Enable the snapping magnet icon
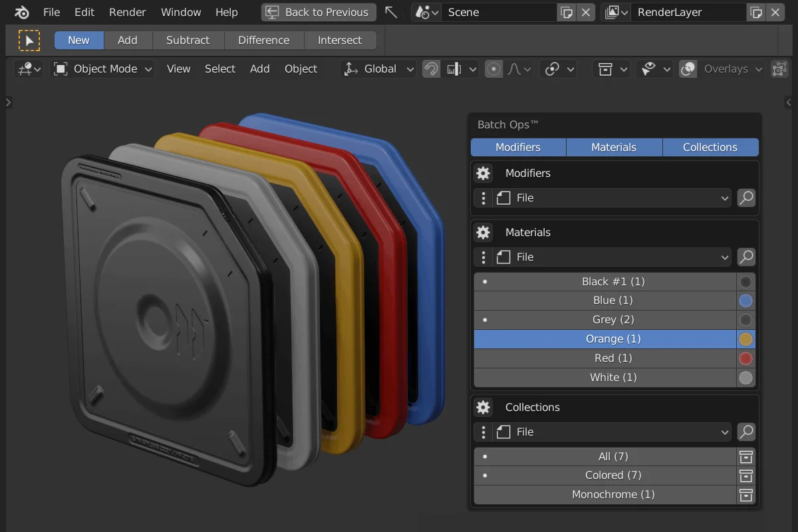The width and height of the screenshot is (798, 532). point(431,68)
